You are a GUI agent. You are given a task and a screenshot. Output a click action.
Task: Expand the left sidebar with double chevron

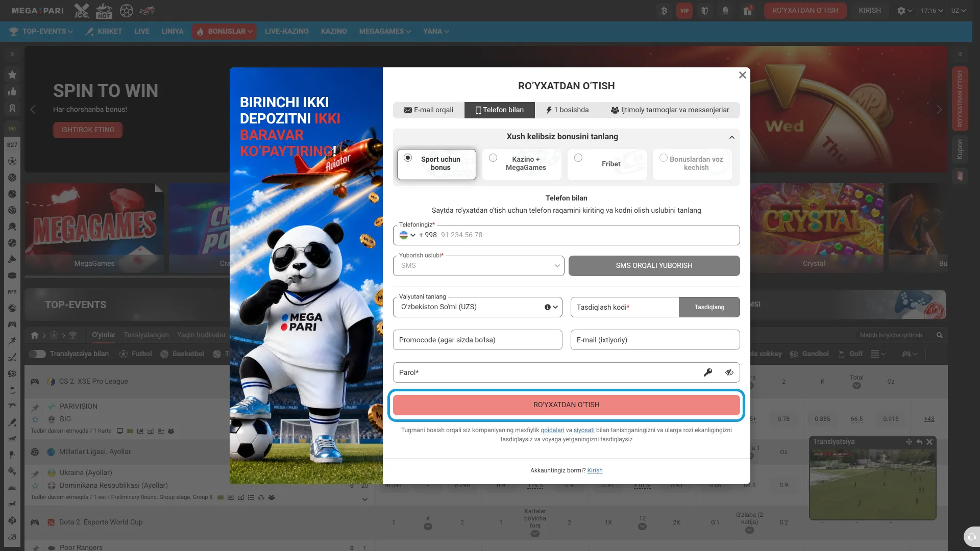(x=12, y=54)
